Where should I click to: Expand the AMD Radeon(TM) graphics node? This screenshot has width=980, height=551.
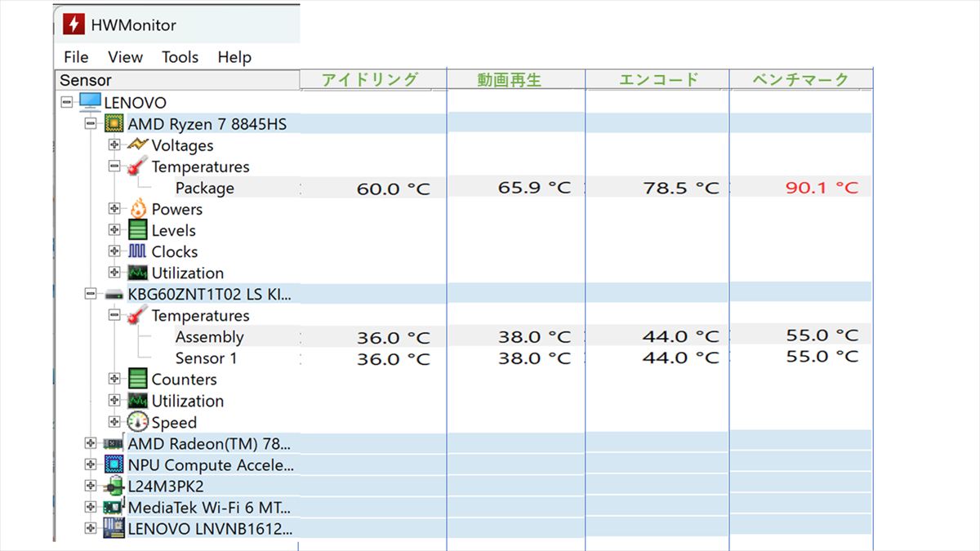(90, 444)
